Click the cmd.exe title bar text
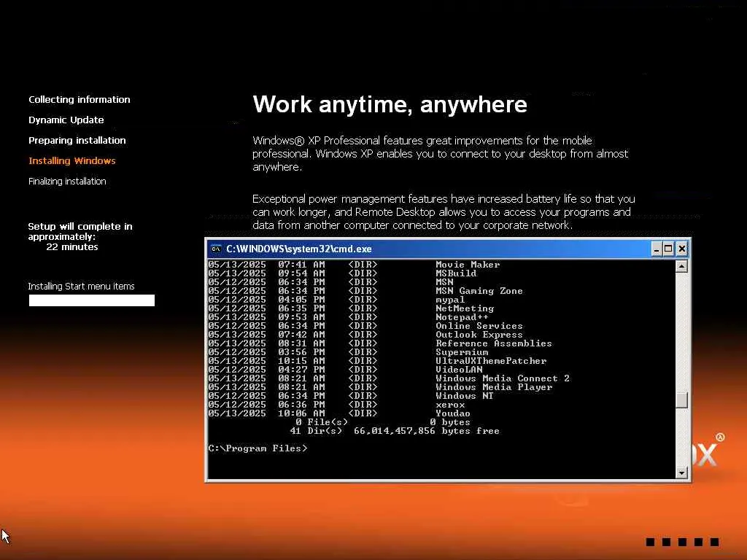 pyautogui.click(x=298, y=249)
